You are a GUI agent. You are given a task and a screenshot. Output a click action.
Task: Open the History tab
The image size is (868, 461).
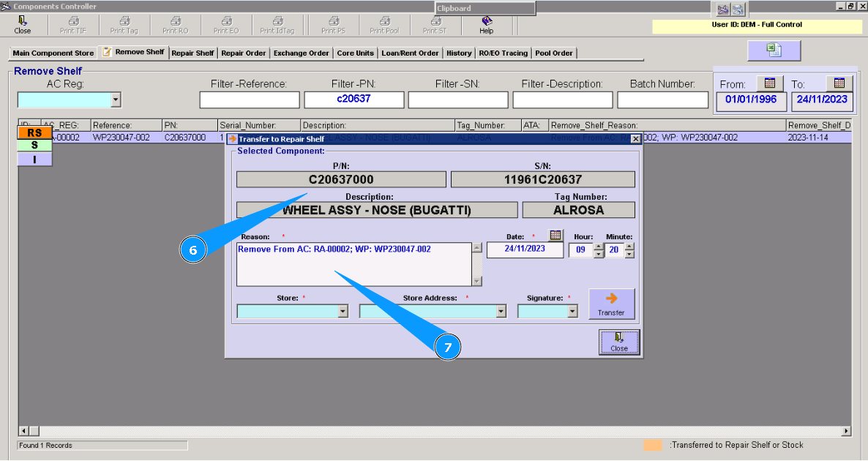click(x=459, y=53)
